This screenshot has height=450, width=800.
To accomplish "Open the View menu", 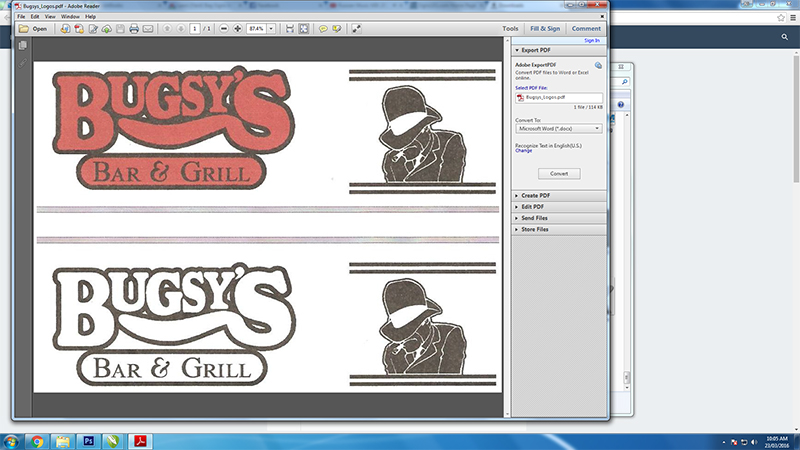I will (x=50, y=16).
